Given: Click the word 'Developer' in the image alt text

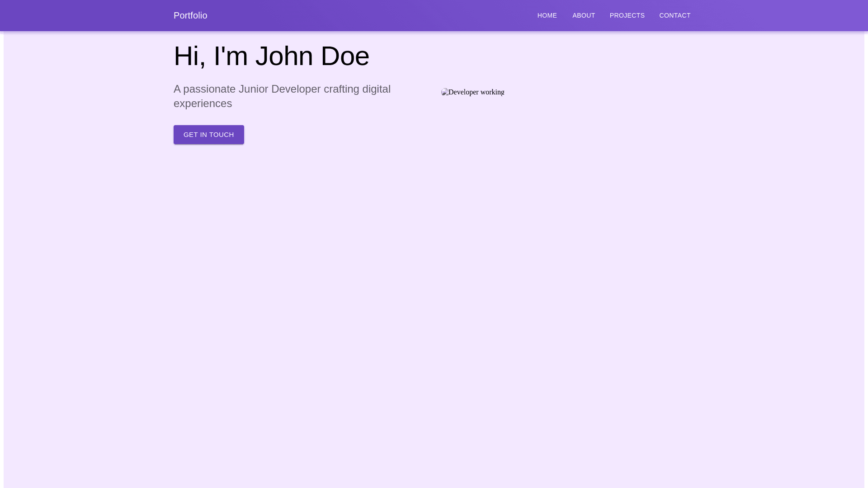Looking at the screenshot, I should click(463, 92).
